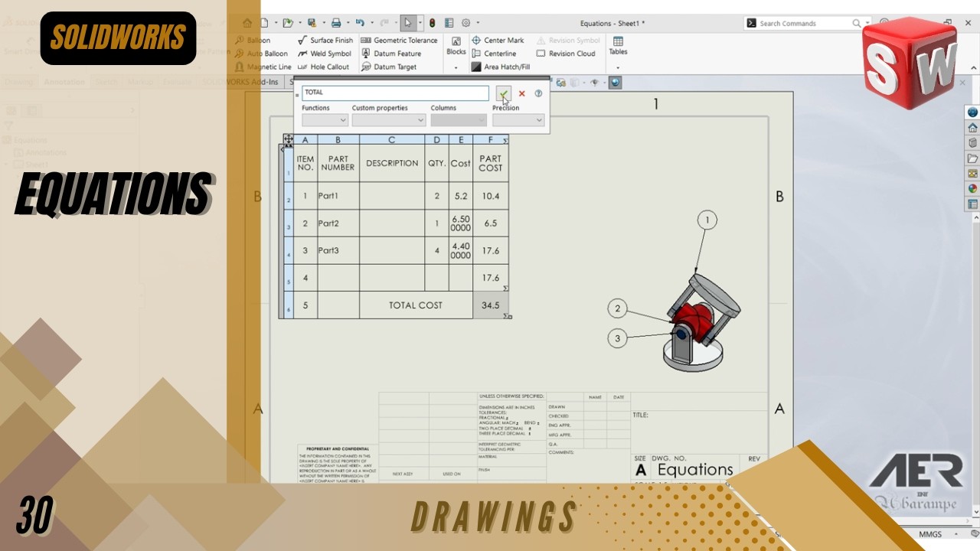The width and height of the screenshot is (980, 551).
Task: Open the Custom Properties task pane icon
Action: coord(972,204)
